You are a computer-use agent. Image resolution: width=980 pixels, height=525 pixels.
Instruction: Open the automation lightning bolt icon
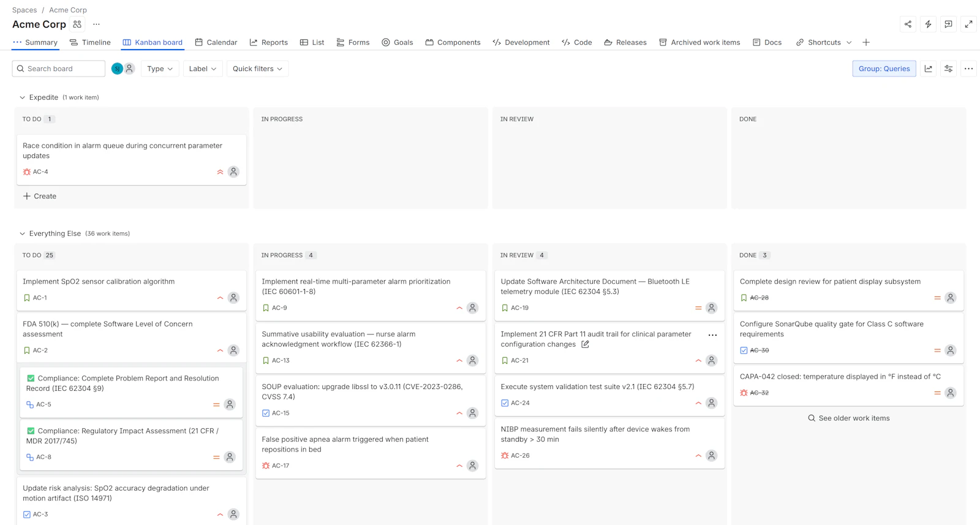tap(928, 24)
